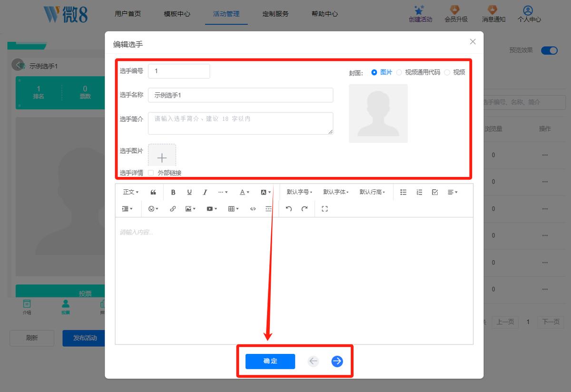Screen dimensions: 571x392
Task: Go to 用户首页 in the top navigation
Action: (x=128, y=14)
